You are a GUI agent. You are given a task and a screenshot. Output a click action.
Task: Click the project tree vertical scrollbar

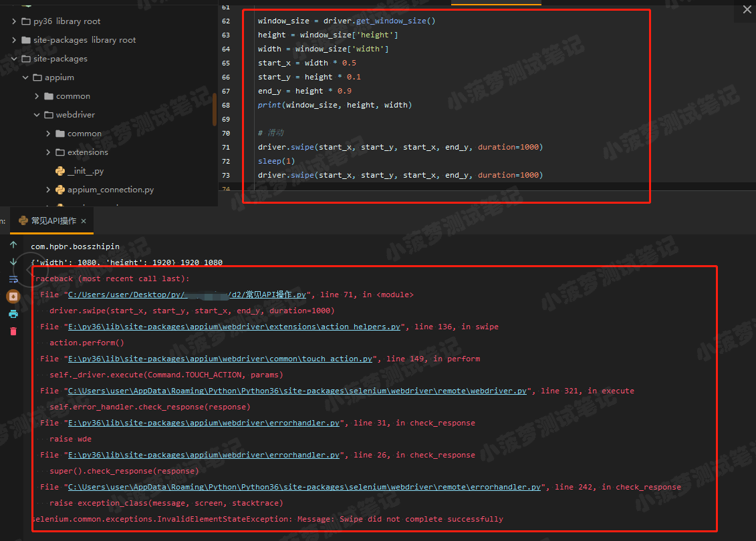(x=215, y=109)
